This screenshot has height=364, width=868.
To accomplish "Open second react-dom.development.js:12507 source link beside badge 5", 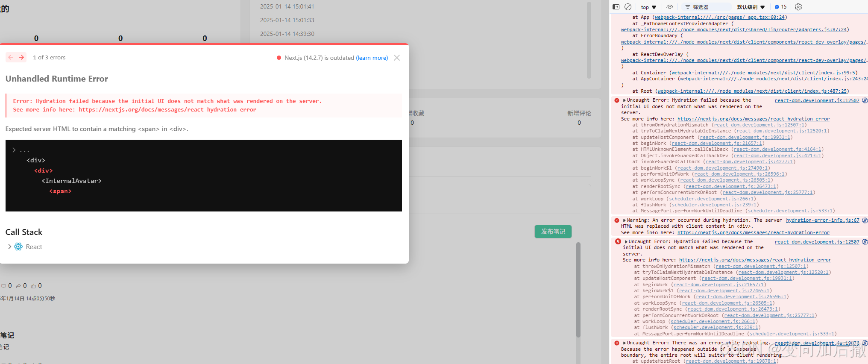I will (817, 242).
